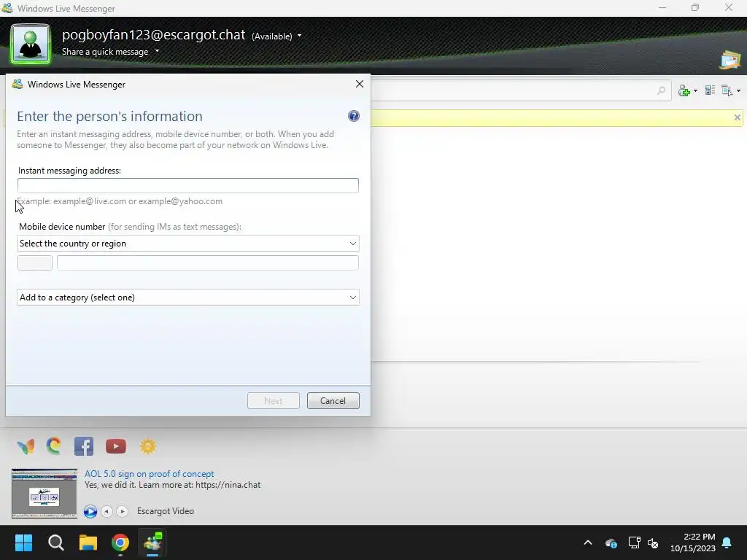747x560 pixels.
Task: Open the MSN butterfly tab icon
Action: pyautogui.click(x=26, y=446)
